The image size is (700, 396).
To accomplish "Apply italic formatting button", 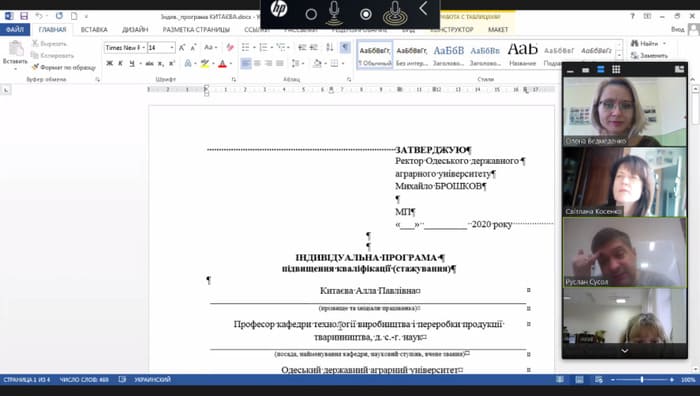I will pos(121,64).
